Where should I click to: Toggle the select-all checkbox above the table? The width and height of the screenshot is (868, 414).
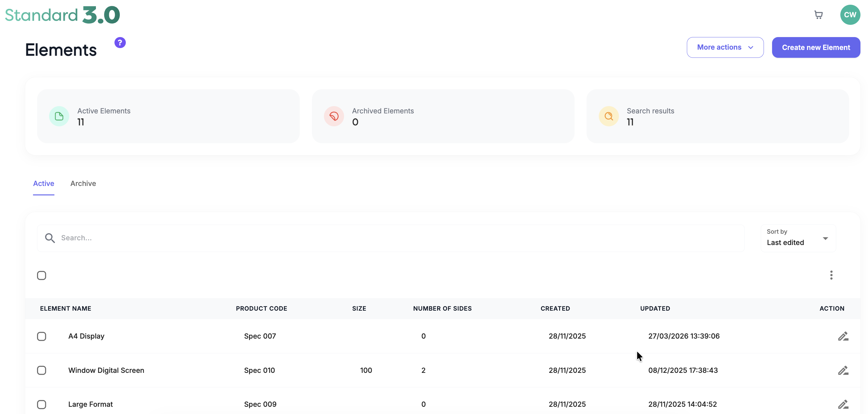[42, 276]
